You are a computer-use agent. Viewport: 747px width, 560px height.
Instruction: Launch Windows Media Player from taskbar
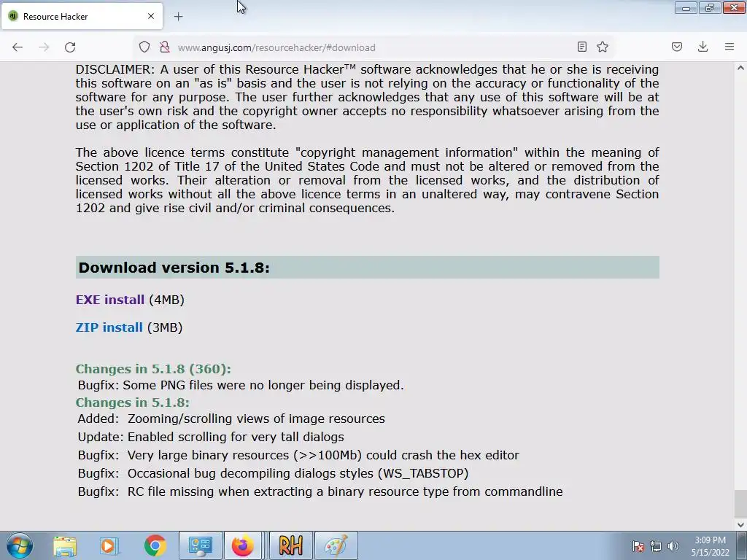tap(109, 545)
